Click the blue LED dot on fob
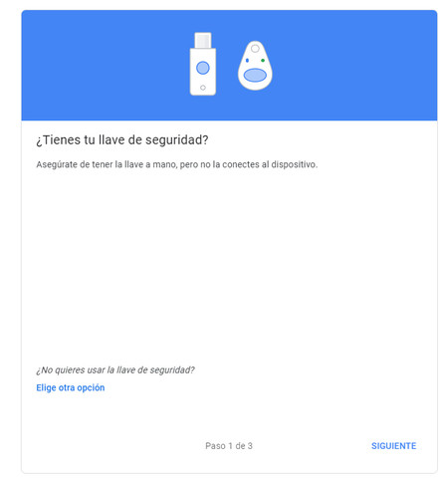Screen dimensions: 448x480 click(247, 61)
